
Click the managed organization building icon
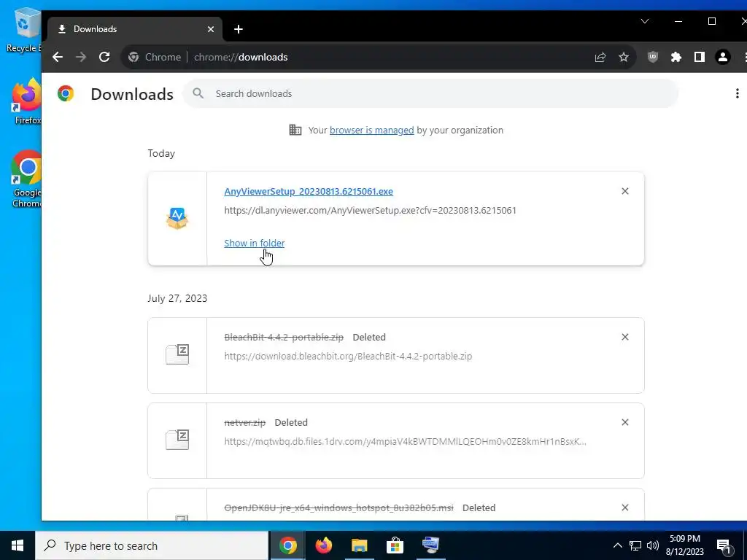point(295,130)
